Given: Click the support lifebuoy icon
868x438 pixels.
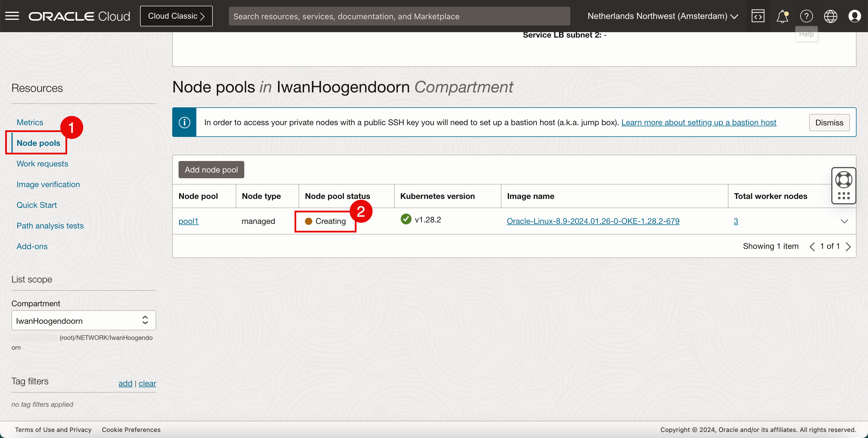Looking at the screenshot, I should coord(843,180).
